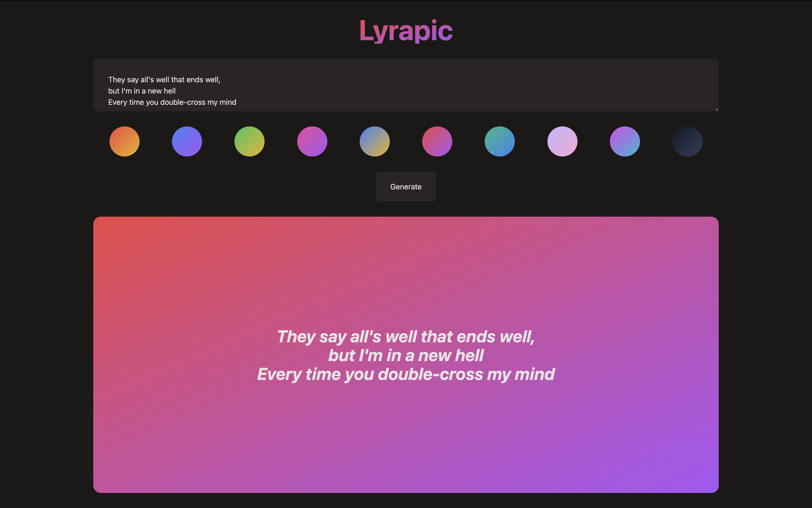This screenshot has height=508, width=812.
Task: Select the orange-red gradient swatch
Action: (x=124, y=141)
